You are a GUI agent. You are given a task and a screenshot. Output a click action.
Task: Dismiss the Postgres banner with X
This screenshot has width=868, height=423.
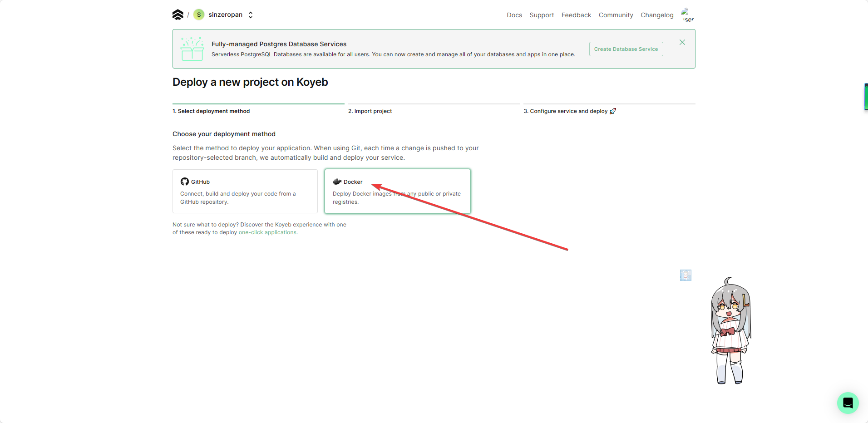tap(682, 42)
